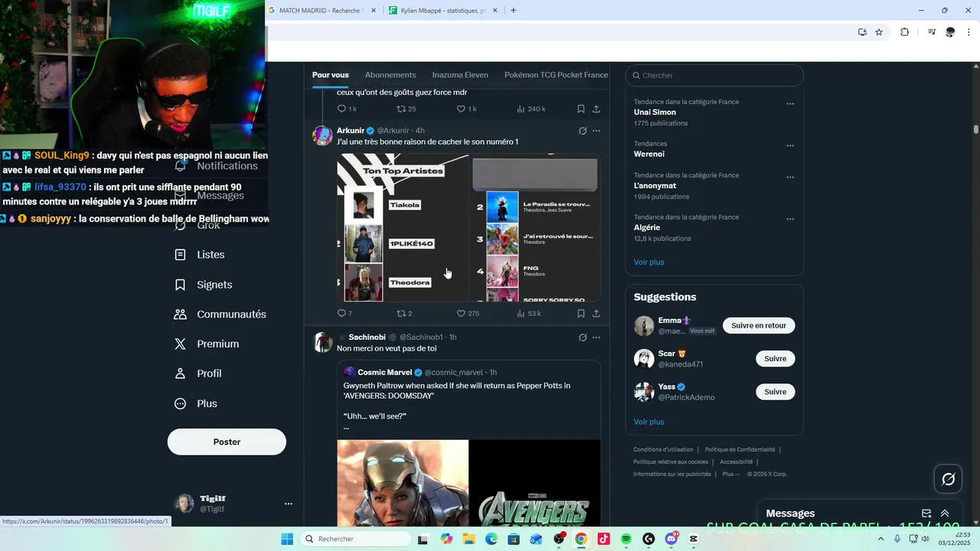This screenshot has width=980, height=551.
Task: Switch to Kylian Mbappé statistiques tab
Action: tap(443, 11)
